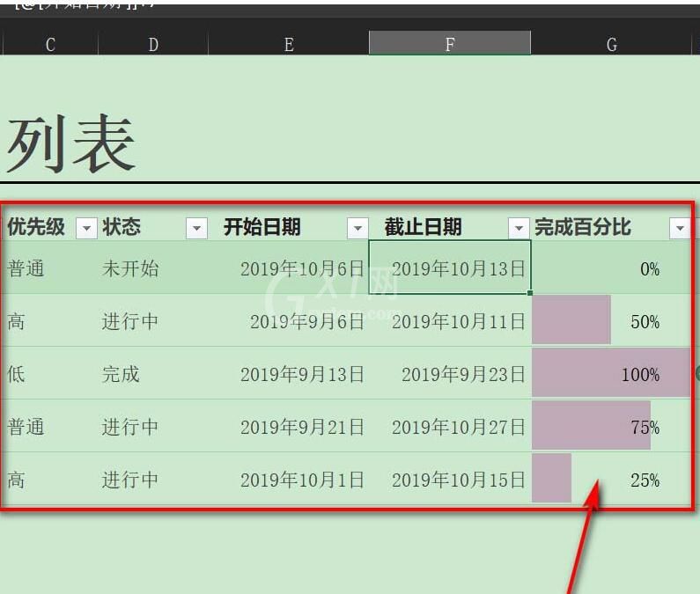This screenshot has height=594, width=700.
Task: Select the 75% completion data bar cell
Action: (x=611, y=426)
